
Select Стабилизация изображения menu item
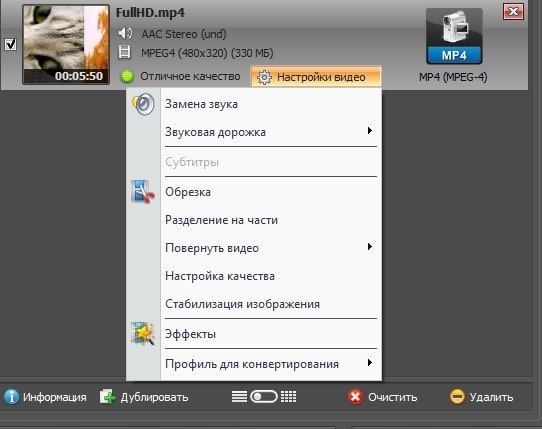click(254, 304)
